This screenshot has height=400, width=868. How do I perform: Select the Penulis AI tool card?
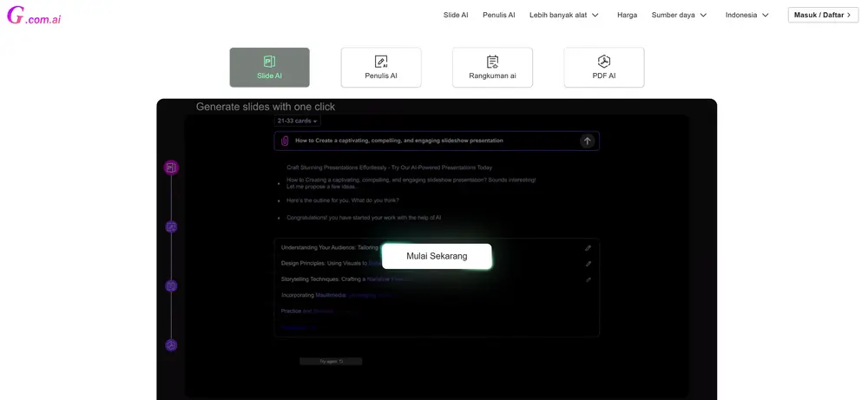coord(381,68)
